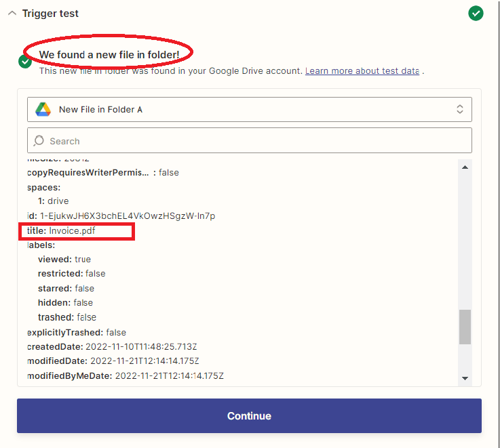Collapse the Trigger test section chevron

coord(12,14)
